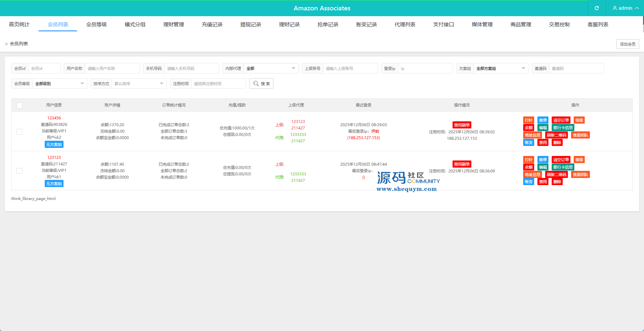Check the row checkbox for user 123456
Screen dimensions: 644x331
point(19,132)
